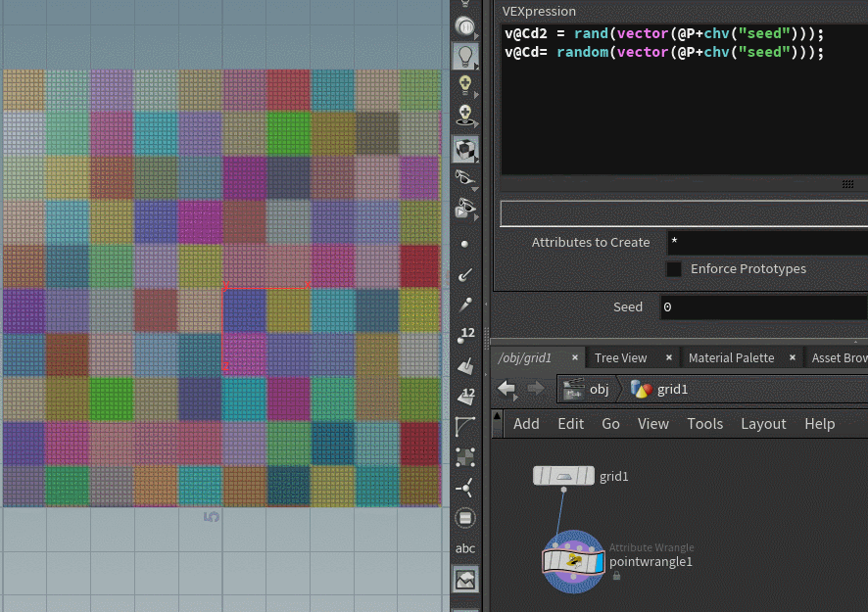Viewport: 868px width, 612px height.
Task: Open the Tools menu
Action: [x=704, y=423]
